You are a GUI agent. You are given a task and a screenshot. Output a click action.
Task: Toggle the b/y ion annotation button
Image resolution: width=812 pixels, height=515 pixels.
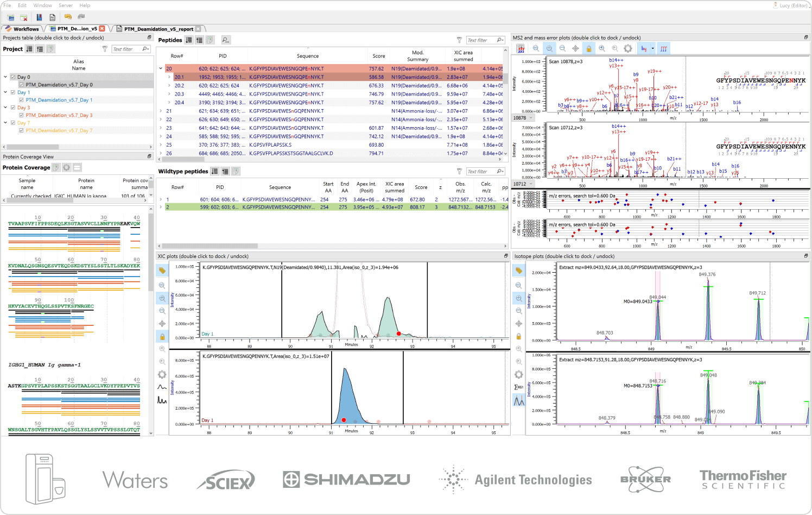coord(644,48)
